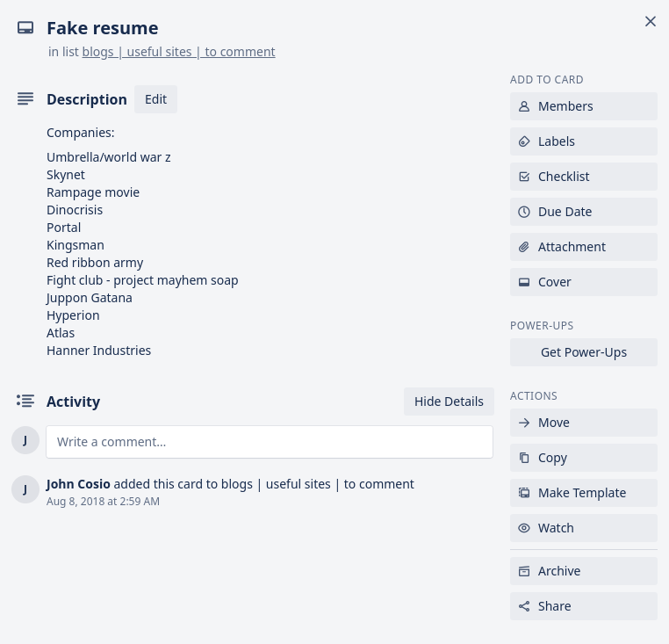This screenshot has width=669, height=644.
Task: Click 'Skynet' in description
Action: pyautogui.click(x=66, y=175)
